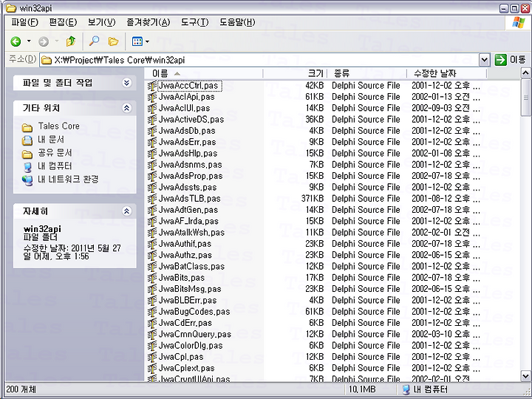Select JwaAccCtrl.pas file icon
This screenshot has height=399, width=532.
click(x=152, y=86)
